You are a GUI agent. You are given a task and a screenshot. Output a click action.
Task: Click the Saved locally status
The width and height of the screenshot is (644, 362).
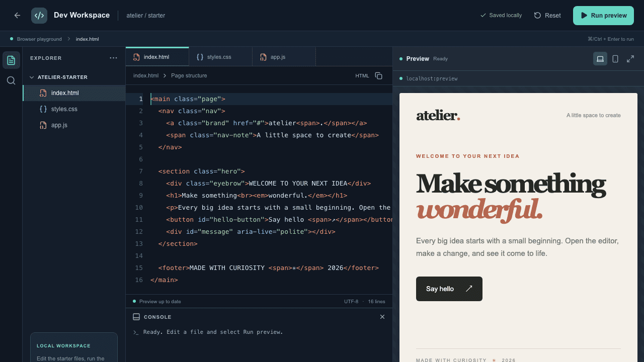[501, 16]
